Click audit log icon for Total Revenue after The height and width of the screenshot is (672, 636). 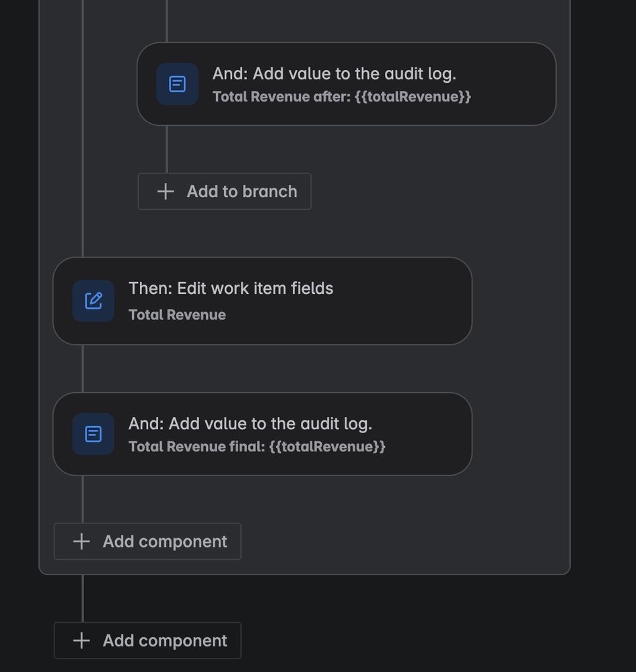click(177, 84)
